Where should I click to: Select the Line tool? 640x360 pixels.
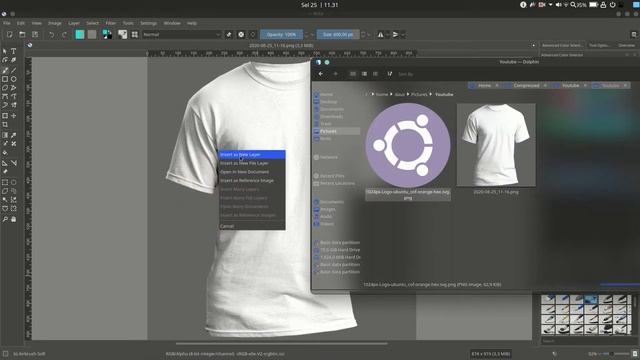(13, 70)
